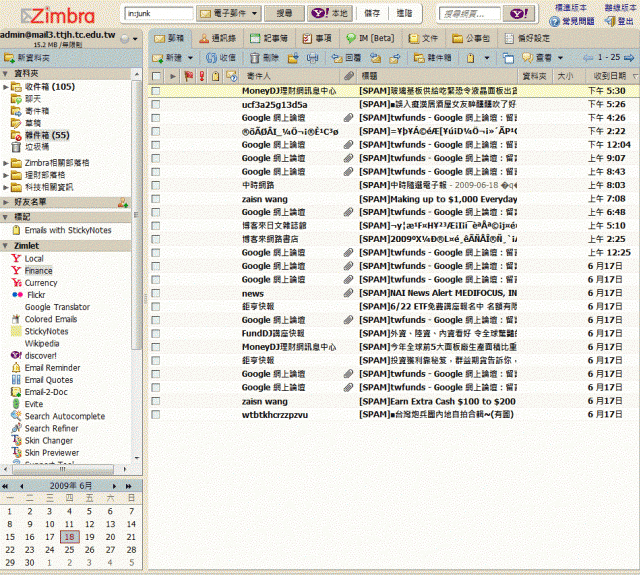This screenshot has width=640, height=575.
Task: Open Yahoo Local zimlet
Action: (27, 258)
